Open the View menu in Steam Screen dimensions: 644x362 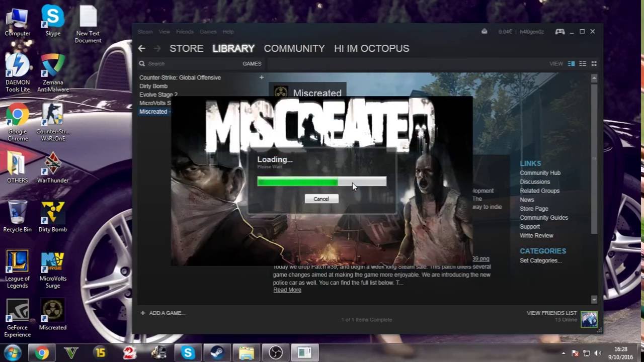pyautogui.click(x=165, y=32)
